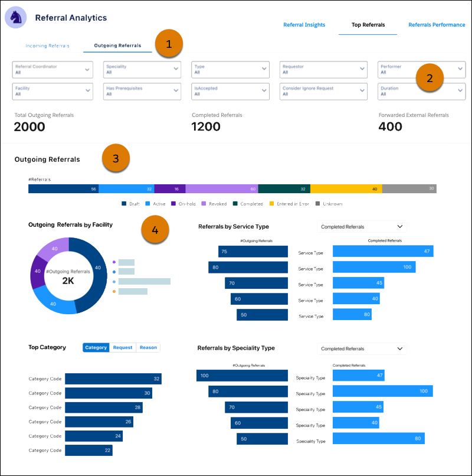Click the On-hold legend swatch

click(173, 204)
